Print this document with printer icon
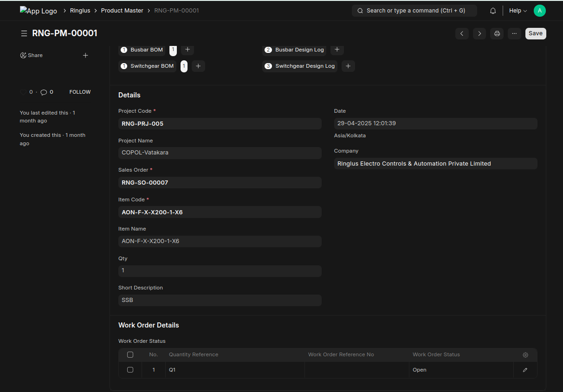This screenshot has height=392, width=563. click(x=497, y=33)
